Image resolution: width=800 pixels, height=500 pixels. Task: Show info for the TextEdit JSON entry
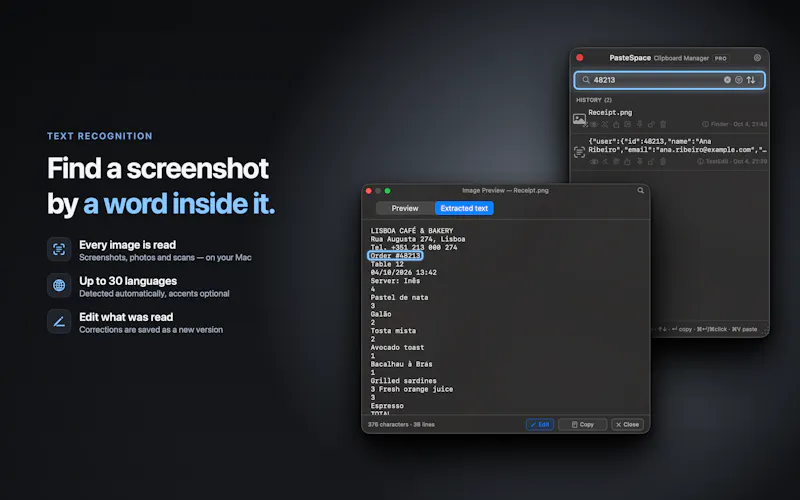701,161
